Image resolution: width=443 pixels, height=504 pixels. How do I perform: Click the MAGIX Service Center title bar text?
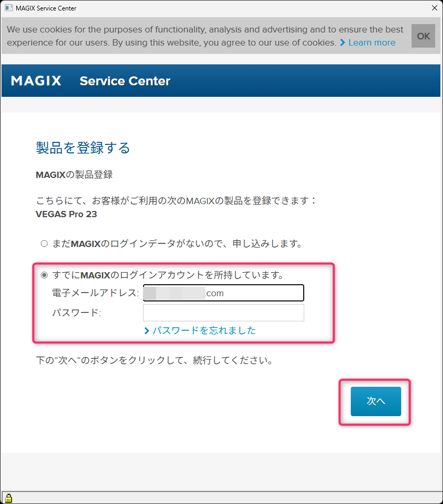(x=46, y=8)
